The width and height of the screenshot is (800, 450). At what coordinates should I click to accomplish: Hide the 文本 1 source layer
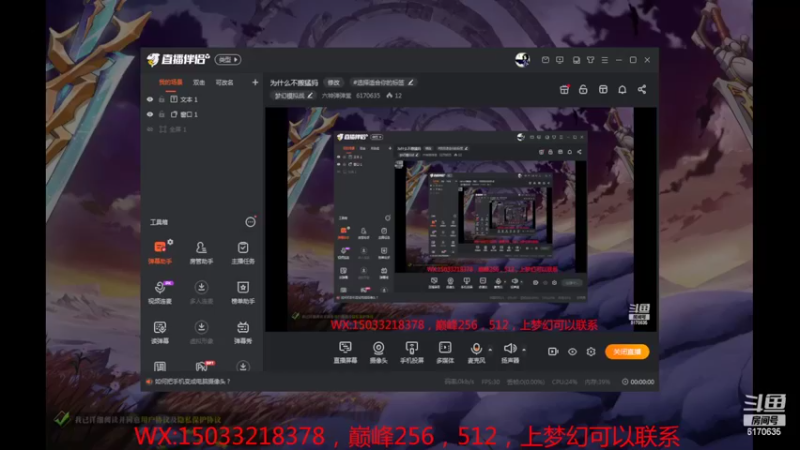click(150, 99)
